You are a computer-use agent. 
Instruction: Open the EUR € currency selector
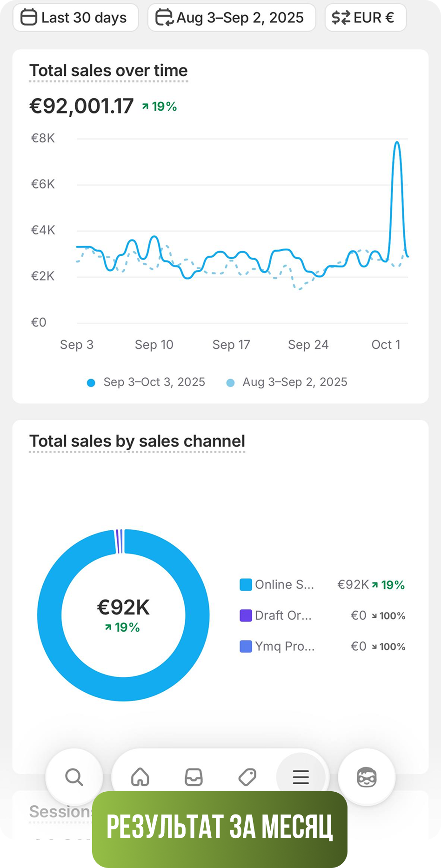pos(365,18)
